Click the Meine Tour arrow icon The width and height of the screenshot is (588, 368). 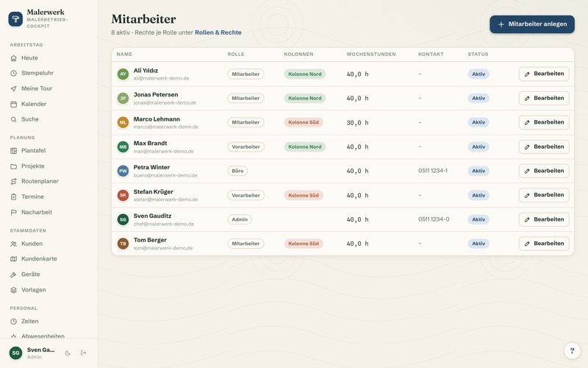[x=13, y=88]
